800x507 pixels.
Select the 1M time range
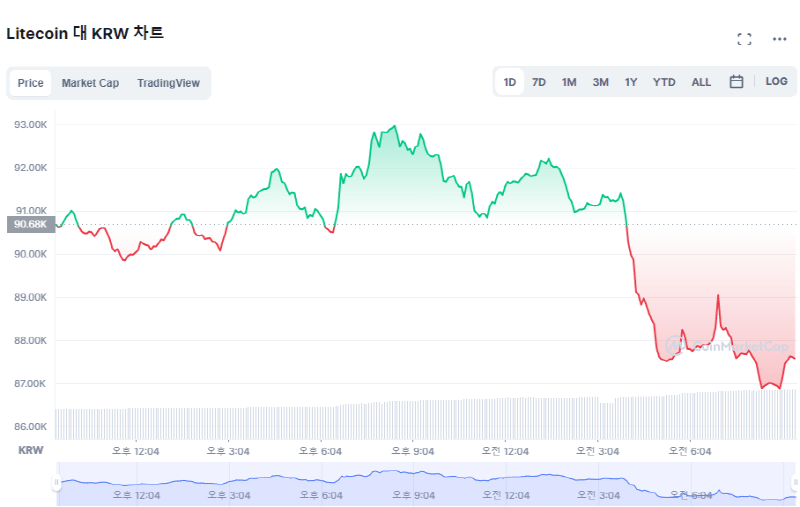tap(569, 82)
